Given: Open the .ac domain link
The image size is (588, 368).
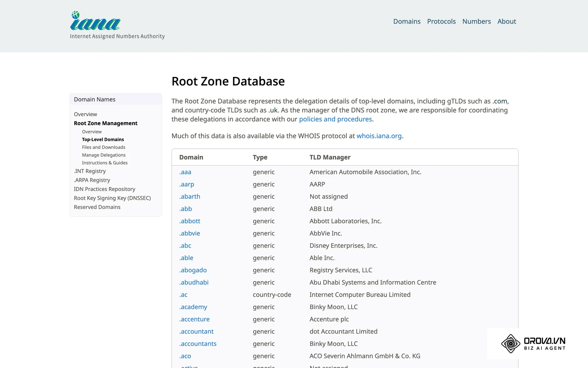Looking at the screenshot, I should tap(183, 295).
